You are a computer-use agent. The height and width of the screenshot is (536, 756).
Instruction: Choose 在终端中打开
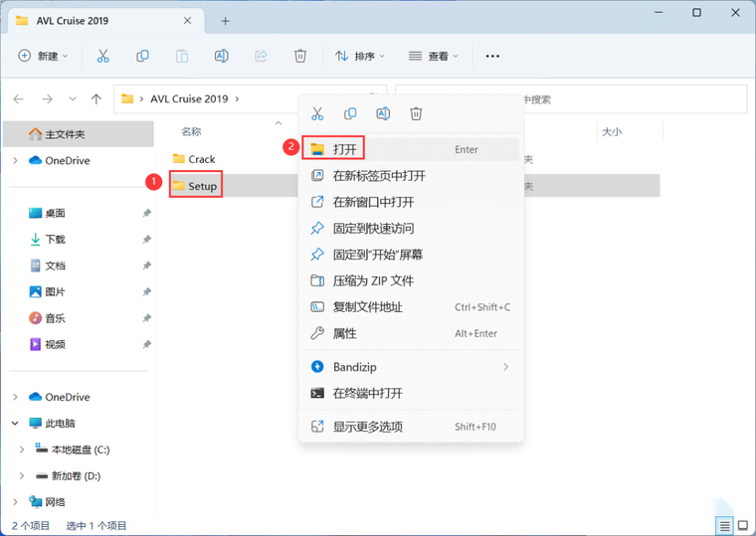[411, 394]
